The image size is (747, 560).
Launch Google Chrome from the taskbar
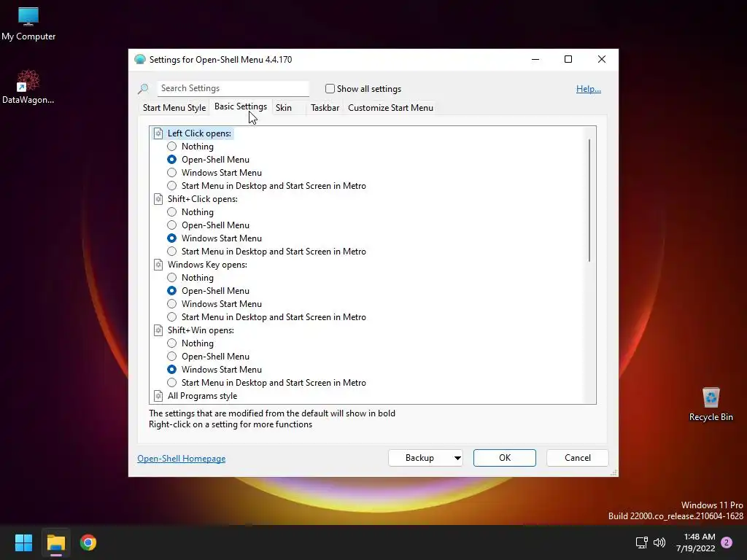(x=88, y=542)
